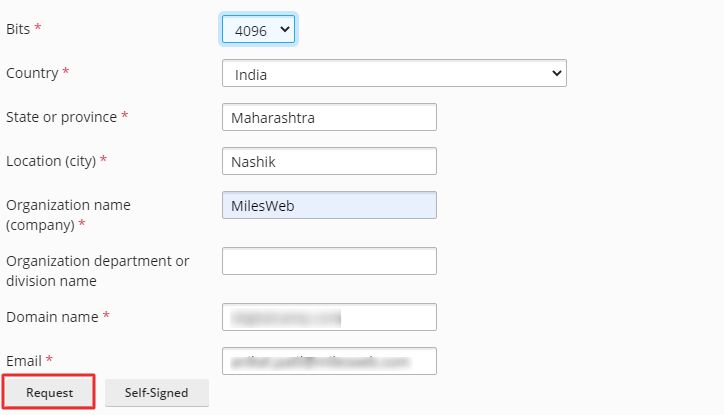Image resolution: width=724 pixels, height=415 pixels.
Task: Click the "Organization name (company)" label
Action: coord(68,214)
